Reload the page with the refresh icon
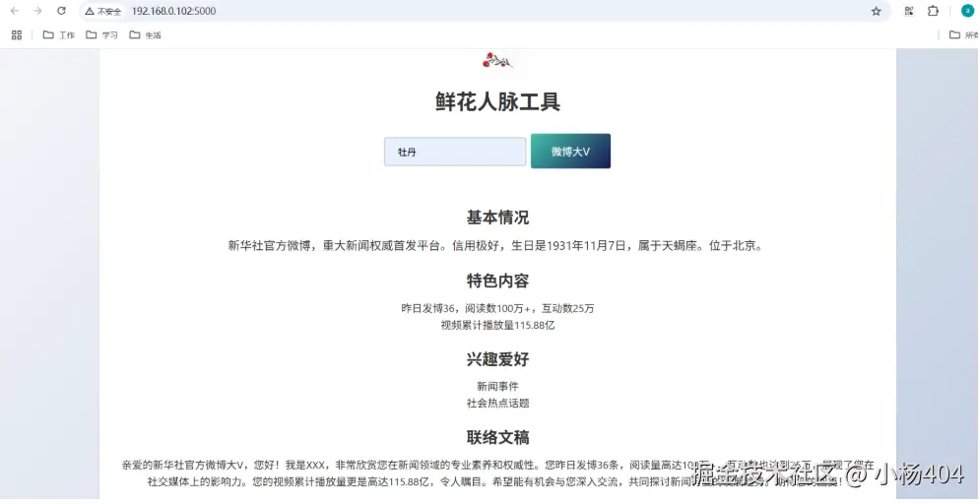 pos(61,11)
